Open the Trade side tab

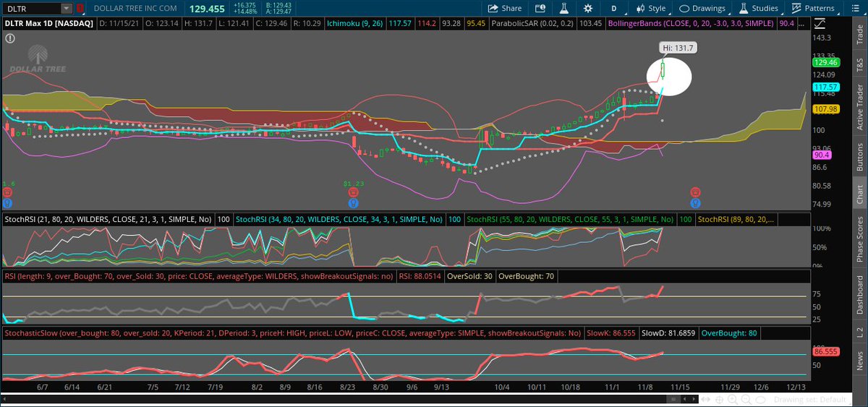859,35
